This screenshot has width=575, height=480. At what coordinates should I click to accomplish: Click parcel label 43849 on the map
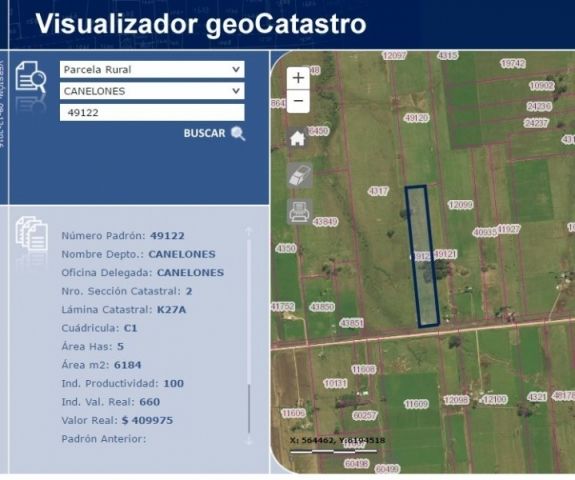[x=325, y=221]
